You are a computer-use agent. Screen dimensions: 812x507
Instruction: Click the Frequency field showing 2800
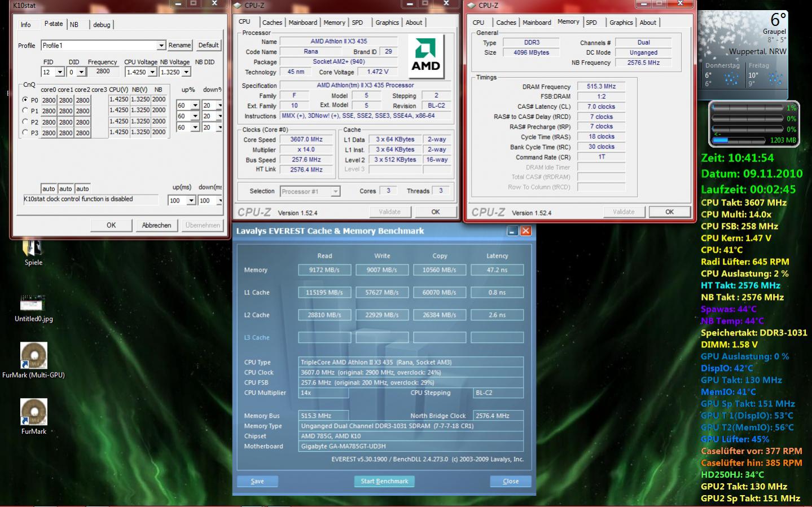(x=103, y=72)
